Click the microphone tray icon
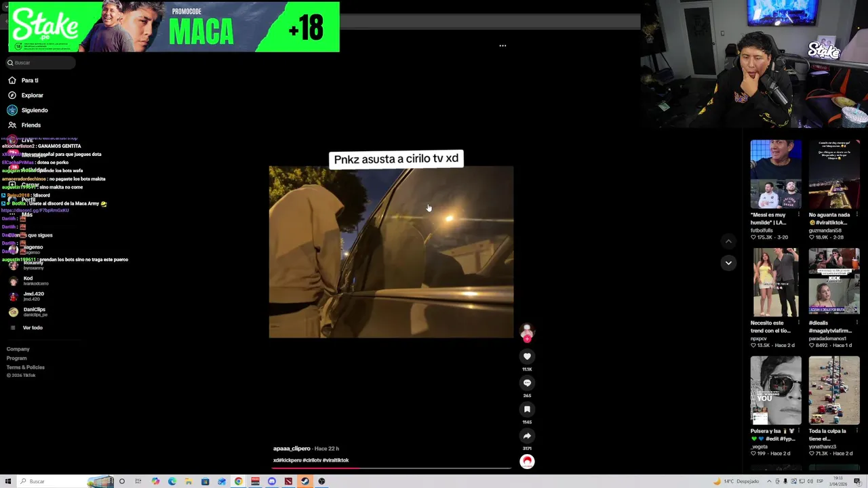 click(785, 481)
